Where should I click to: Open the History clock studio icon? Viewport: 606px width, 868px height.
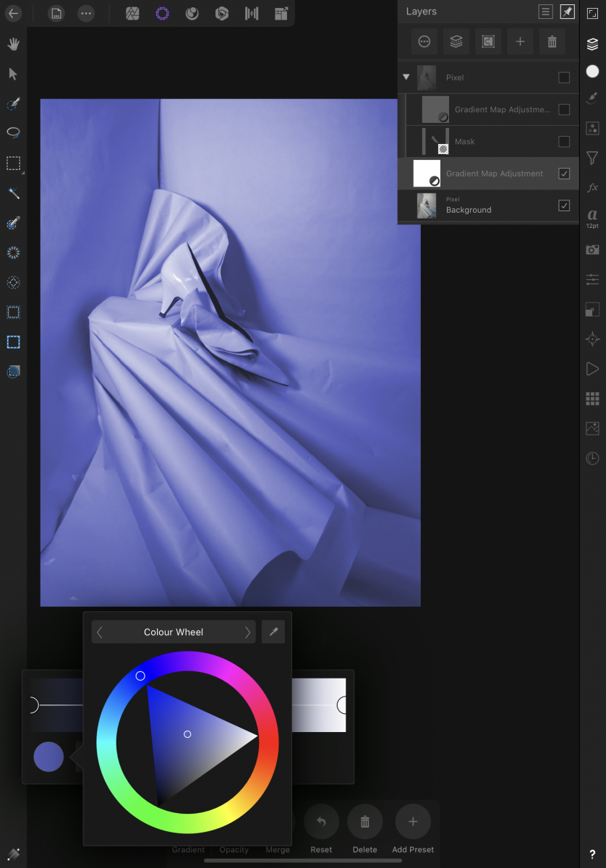click(592, 458)
